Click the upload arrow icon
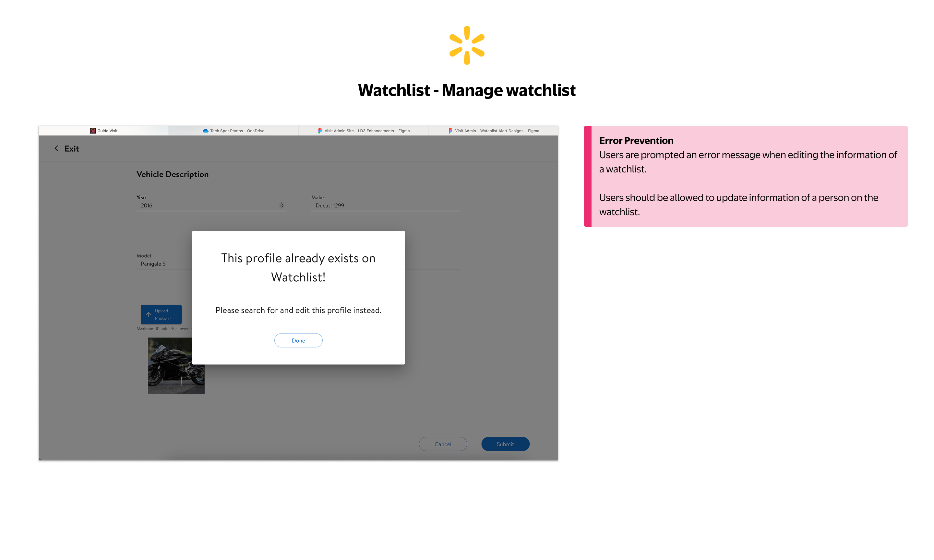This screenshot has height=560, width=934. coord(148,314)
